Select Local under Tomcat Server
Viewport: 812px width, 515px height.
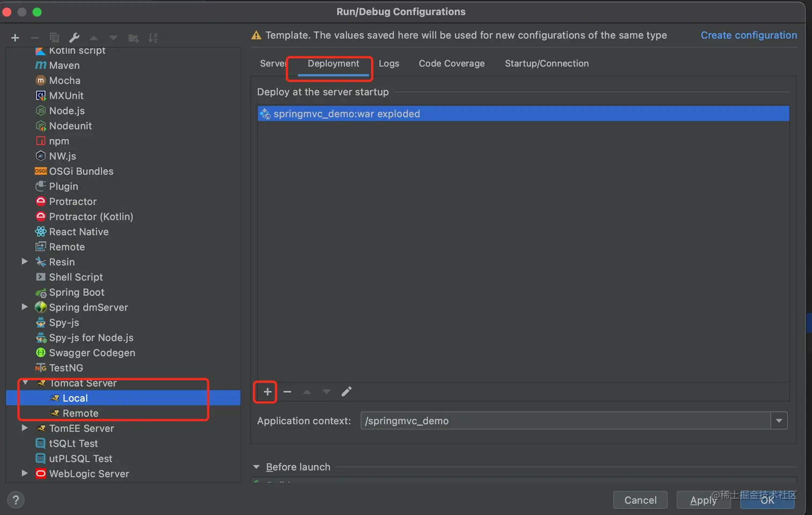point(75,398)
